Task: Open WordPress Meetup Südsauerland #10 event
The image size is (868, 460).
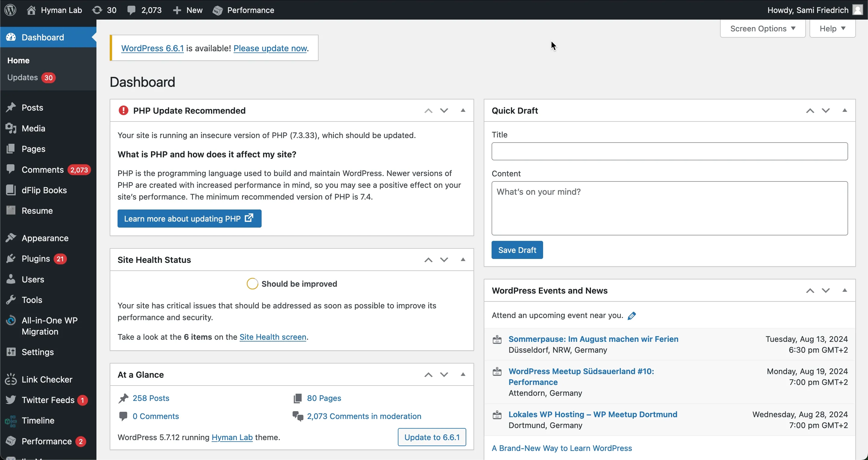Action: (581, 377)
